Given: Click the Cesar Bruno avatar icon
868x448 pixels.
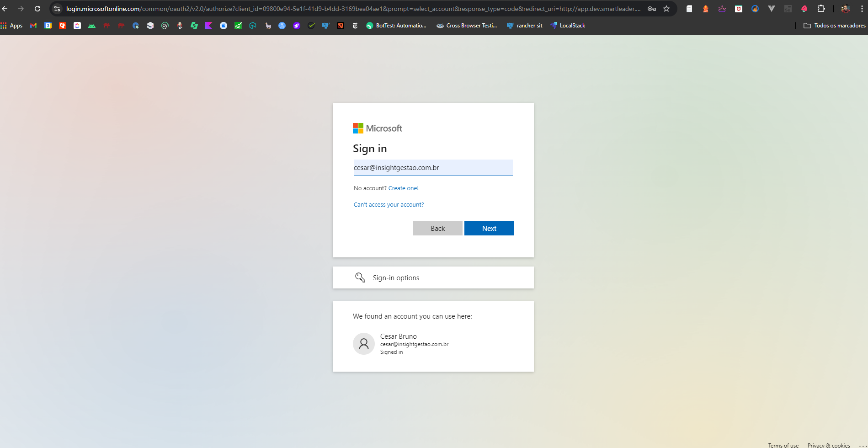Looking at the screenshot, I should pyautogui.click(x=364, y=344).
